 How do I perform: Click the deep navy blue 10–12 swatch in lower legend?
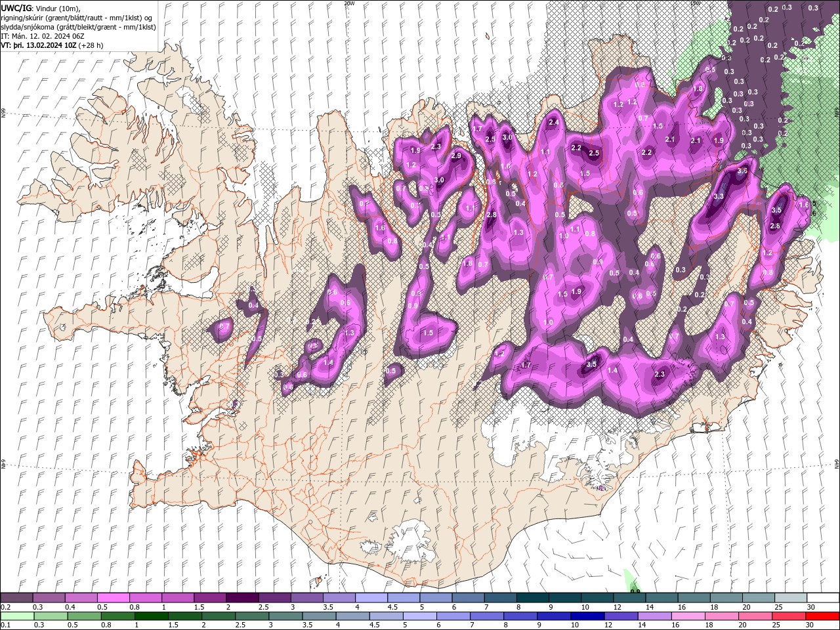(x=587, y=616)
